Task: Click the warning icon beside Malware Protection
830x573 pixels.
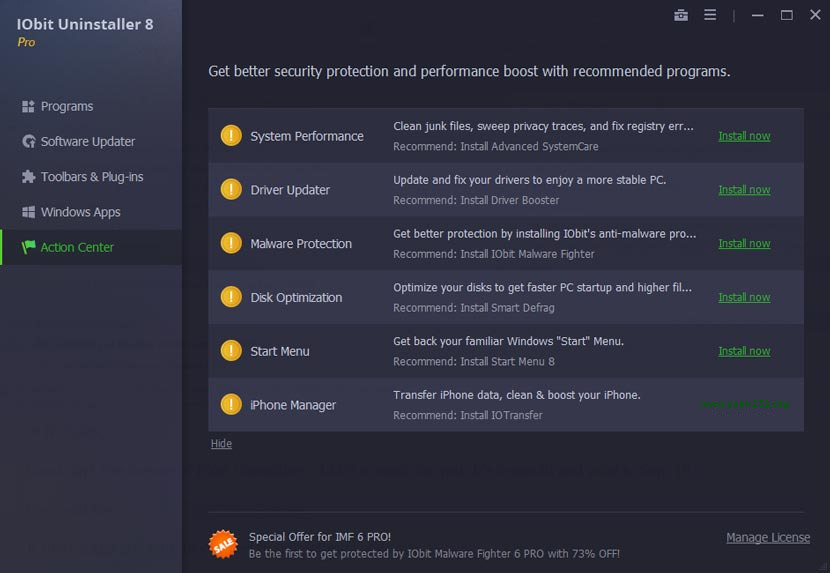Action: (231, 243)
